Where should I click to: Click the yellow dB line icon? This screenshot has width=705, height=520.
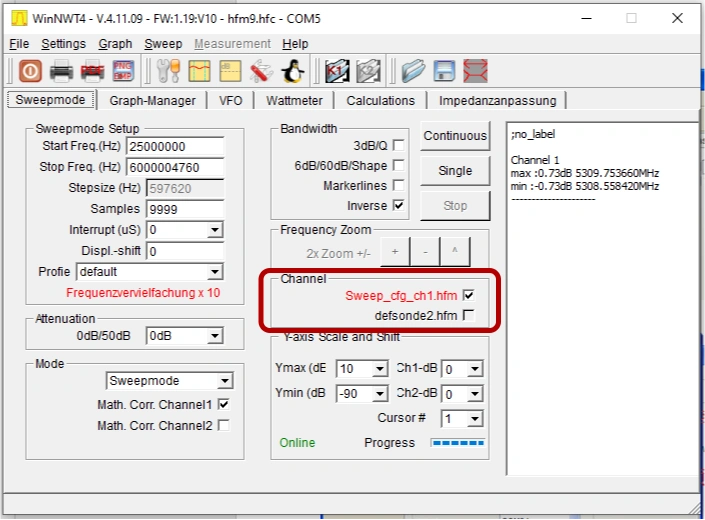coord(230,71)
